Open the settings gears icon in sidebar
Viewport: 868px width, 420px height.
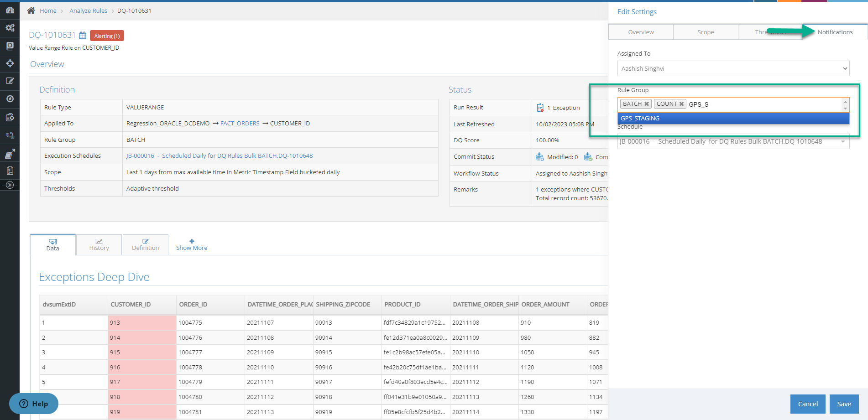click(10, 28)
